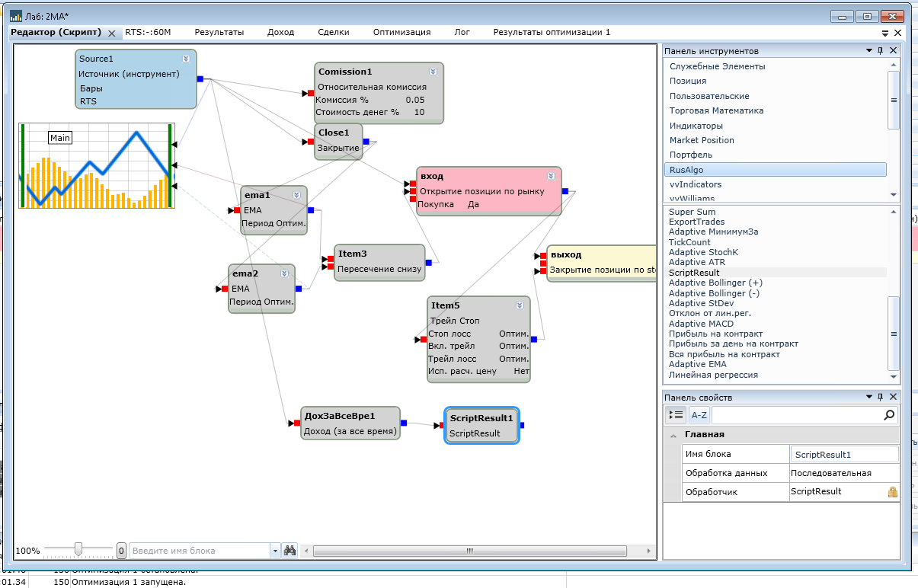Collapse the Главная property group
This screenshot has width=918, height=588.
coord(673,435)
